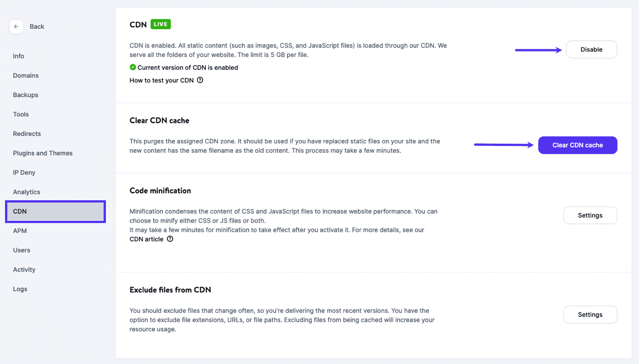Purge cache with Clear CDN cache button

577,145
